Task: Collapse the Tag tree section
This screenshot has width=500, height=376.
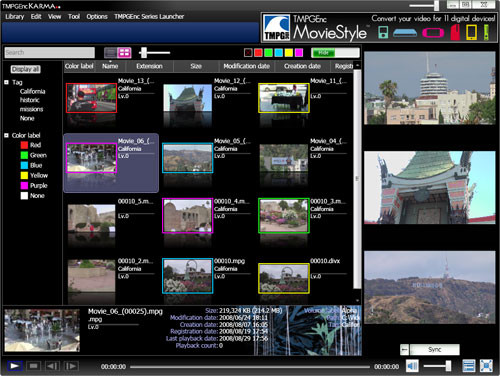Action: click(6, 82)
